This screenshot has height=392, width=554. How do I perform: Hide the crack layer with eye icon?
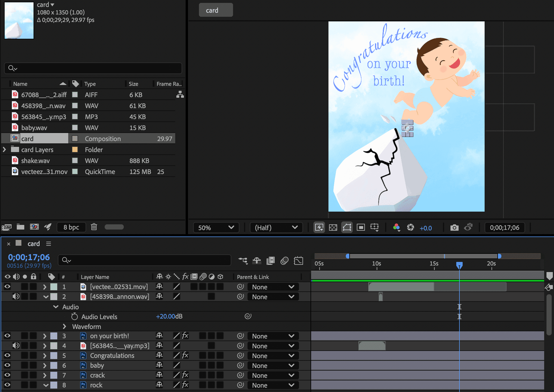8,375
